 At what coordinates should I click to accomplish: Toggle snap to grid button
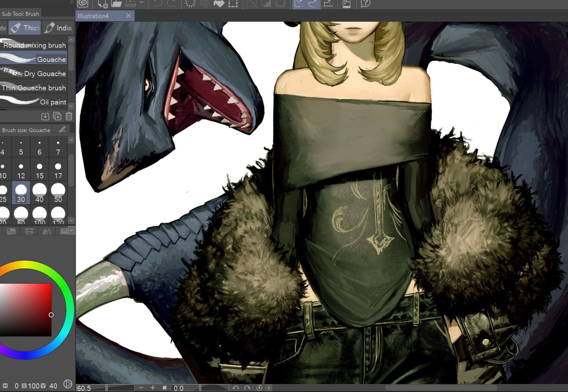pyautogui.click(x=329, y=3)
